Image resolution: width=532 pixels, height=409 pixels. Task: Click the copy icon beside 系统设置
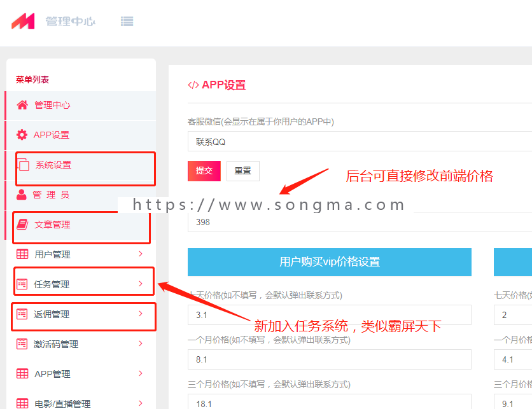tap(23, 165)
